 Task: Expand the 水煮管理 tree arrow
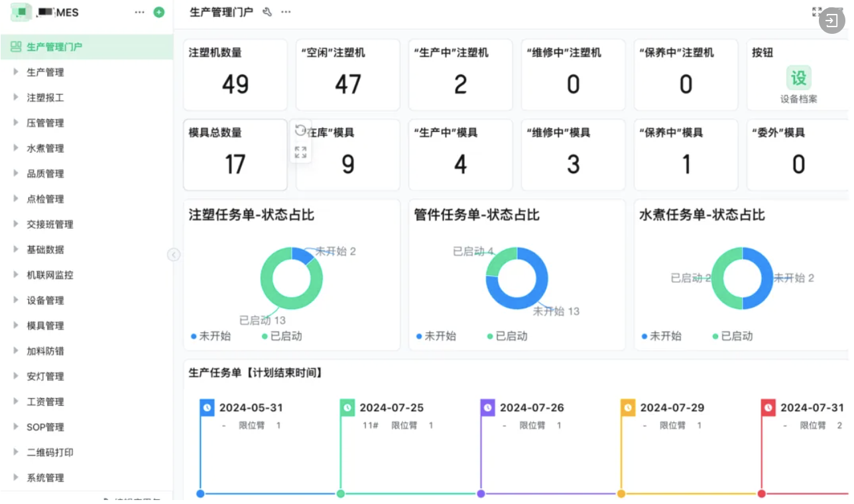[16, 147]
